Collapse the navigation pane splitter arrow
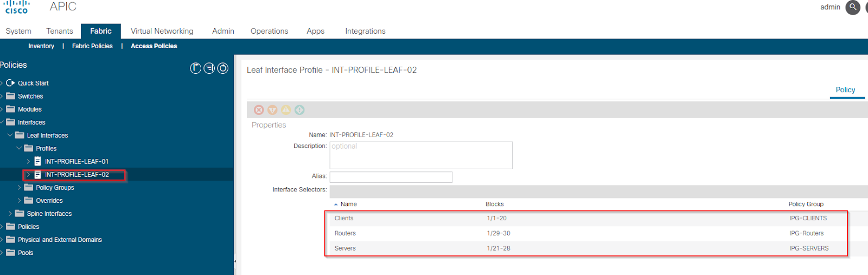 235,261
